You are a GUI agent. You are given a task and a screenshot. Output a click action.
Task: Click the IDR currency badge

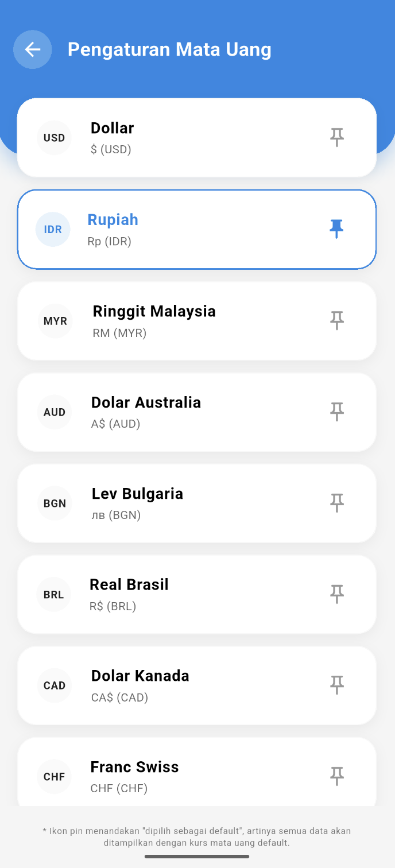(x=53, y=228)
